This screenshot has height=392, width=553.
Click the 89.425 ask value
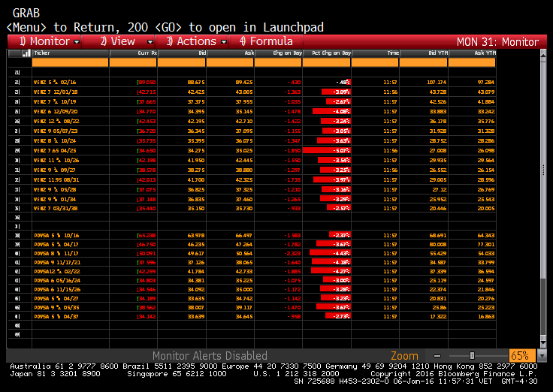coord(244,82)
